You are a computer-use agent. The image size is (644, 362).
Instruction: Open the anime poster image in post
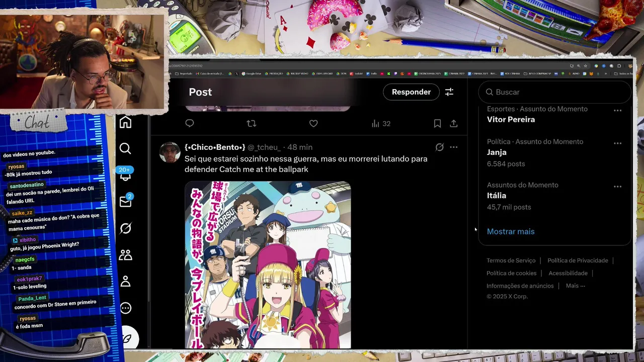[268, 265]
